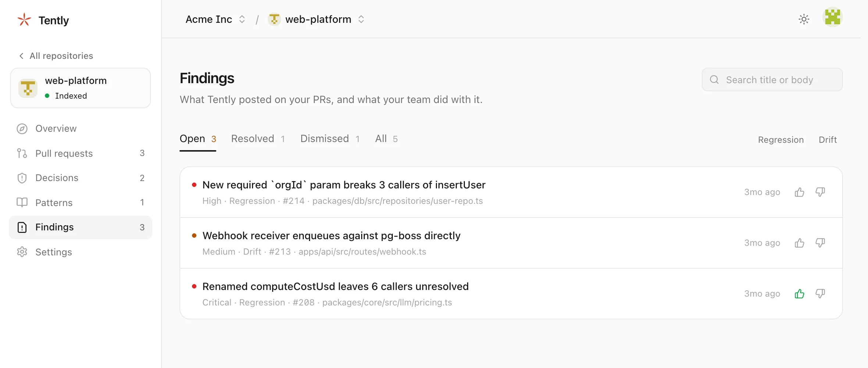Open the orgId param breaks insertUser finding
This screenshot has height=368, width=868.
click(344, 185)
